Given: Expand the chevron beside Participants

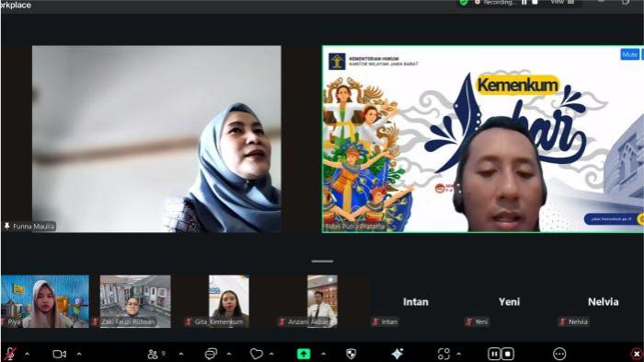Looking at the screenshot, I should point(181,354).
